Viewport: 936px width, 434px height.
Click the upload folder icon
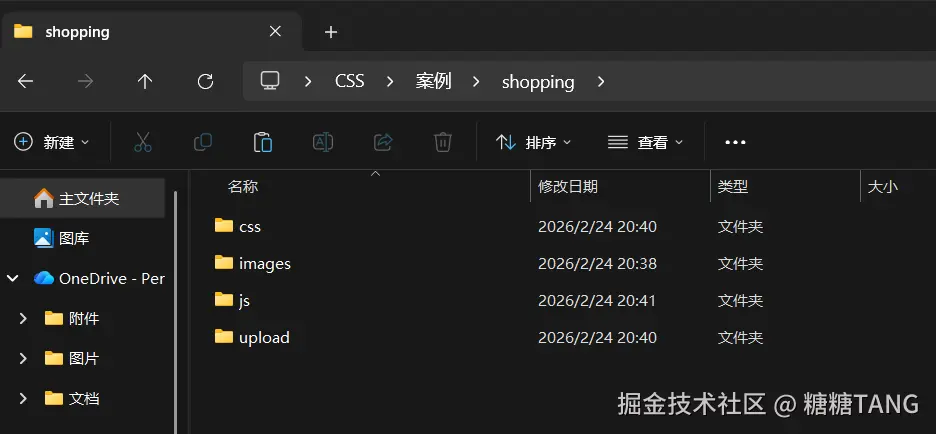224,336
